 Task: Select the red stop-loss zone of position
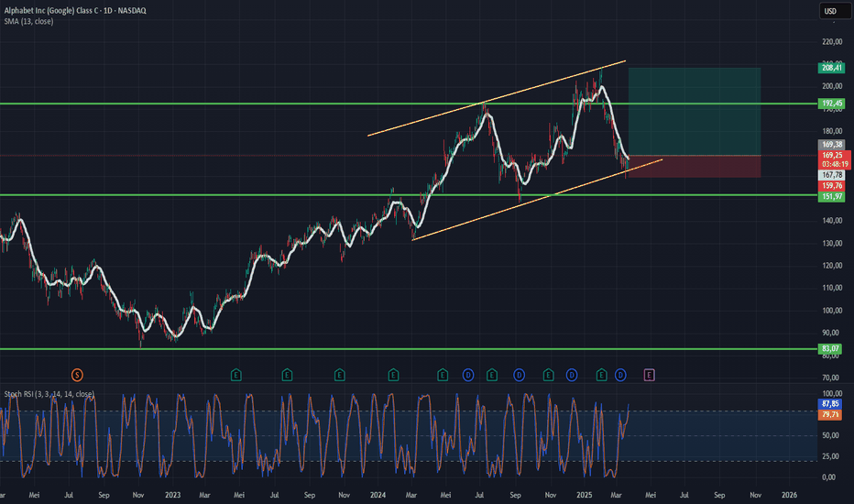pos(695,166)
